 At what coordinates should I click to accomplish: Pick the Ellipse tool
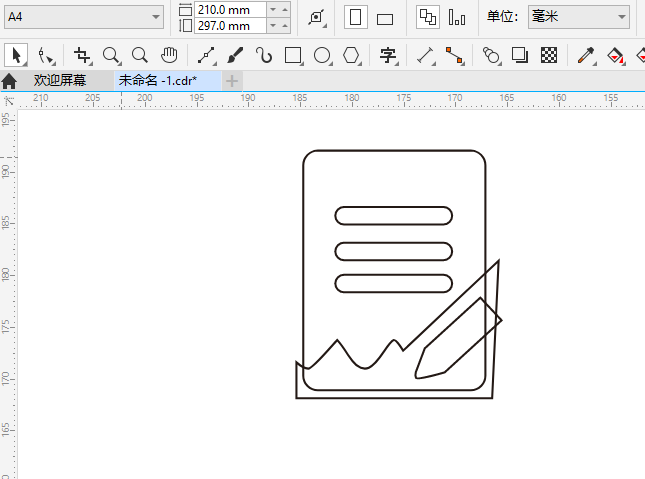click(322, 56)
